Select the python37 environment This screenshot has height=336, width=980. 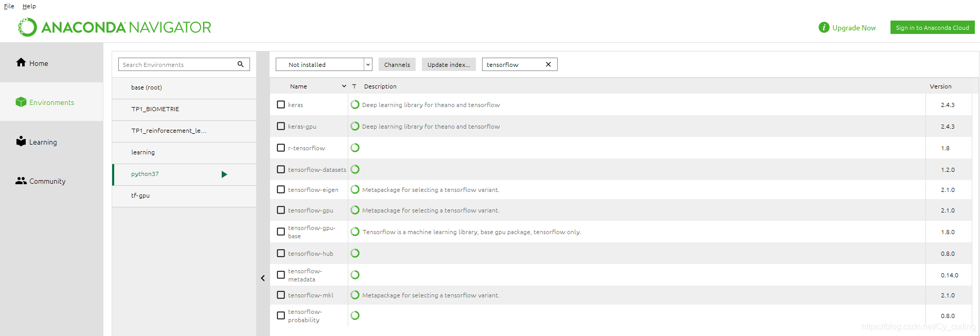(184, 174)
